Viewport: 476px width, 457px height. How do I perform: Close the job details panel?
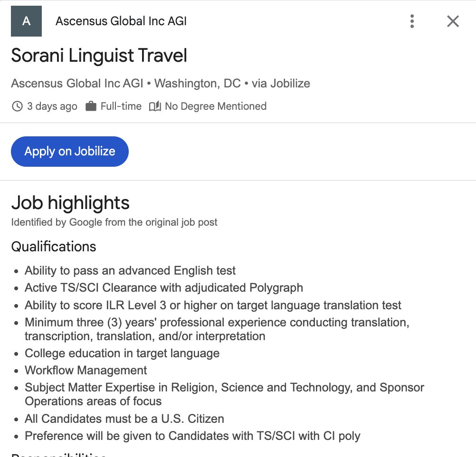[x=453, y=21]
